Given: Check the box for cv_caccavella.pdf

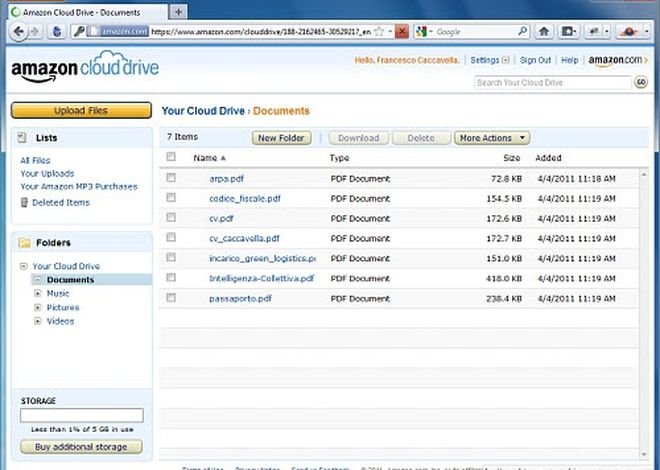Looking at the screenshot, I should click(171, 238).
